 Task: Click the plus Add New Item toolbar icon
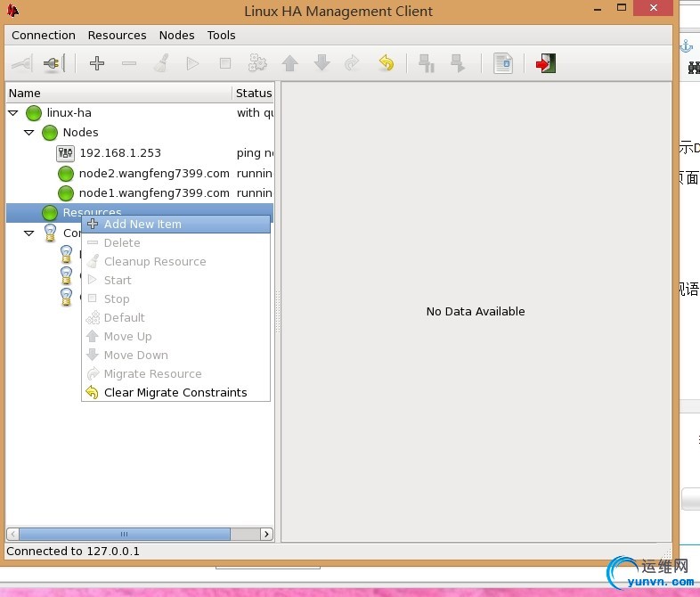[x=97, y=63]
